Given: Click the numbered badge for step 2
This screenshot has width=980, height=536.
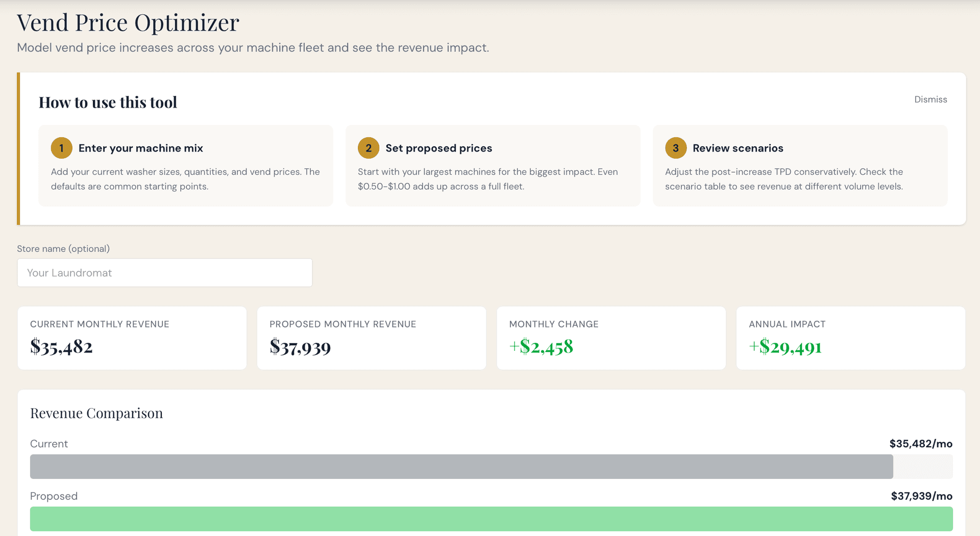Looking at the screenshot, I should click(x=369, y=148).
